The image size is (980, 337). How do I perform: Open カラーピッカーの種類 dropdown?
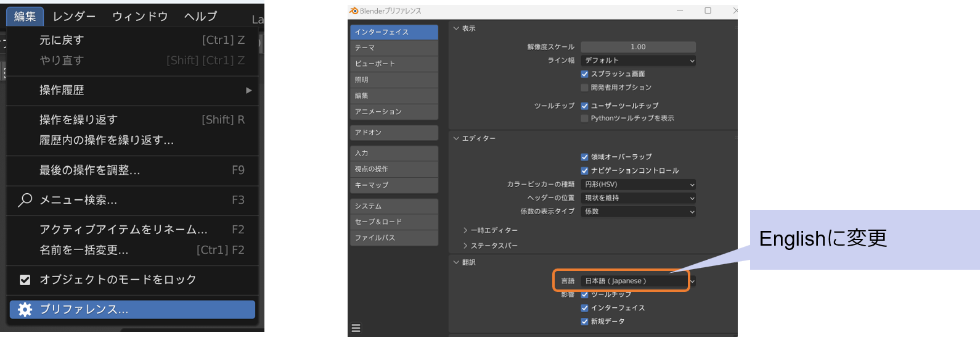coord(639,185)
